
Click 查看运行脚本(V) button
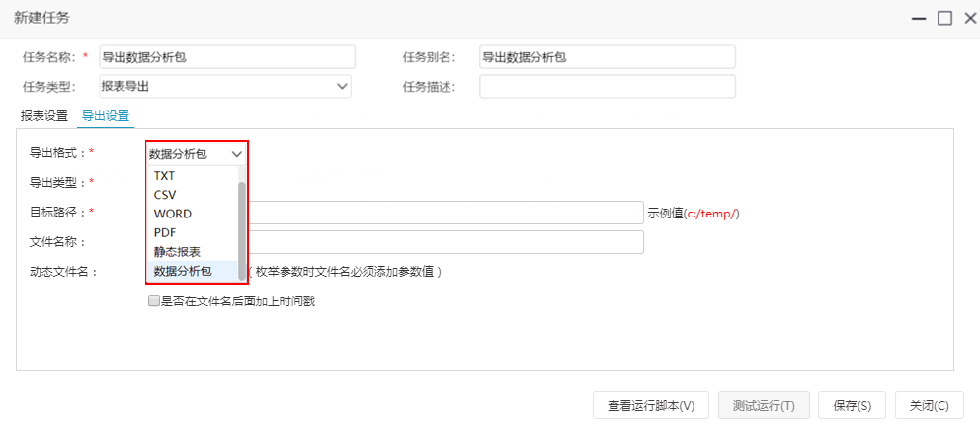click(651, 406)
